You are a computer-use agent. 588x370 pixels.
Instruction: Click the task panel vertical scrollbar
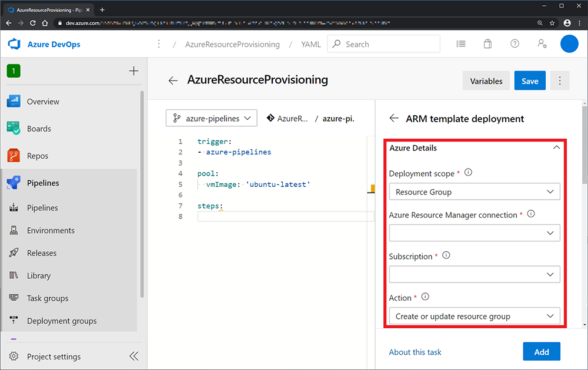click(x=584, y=146)
